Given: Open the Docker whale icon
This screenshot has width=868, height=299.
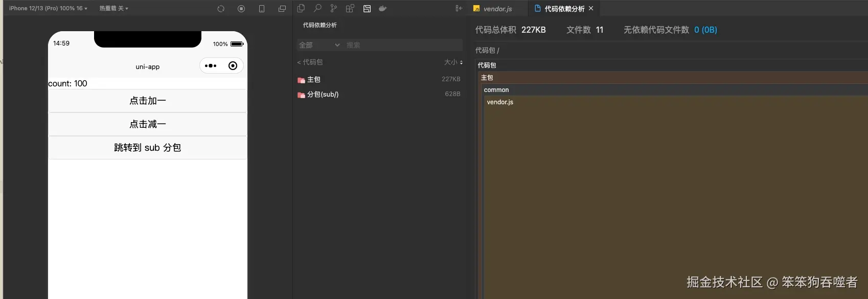Looking at the screenshot, I should (x=382, y=8).
